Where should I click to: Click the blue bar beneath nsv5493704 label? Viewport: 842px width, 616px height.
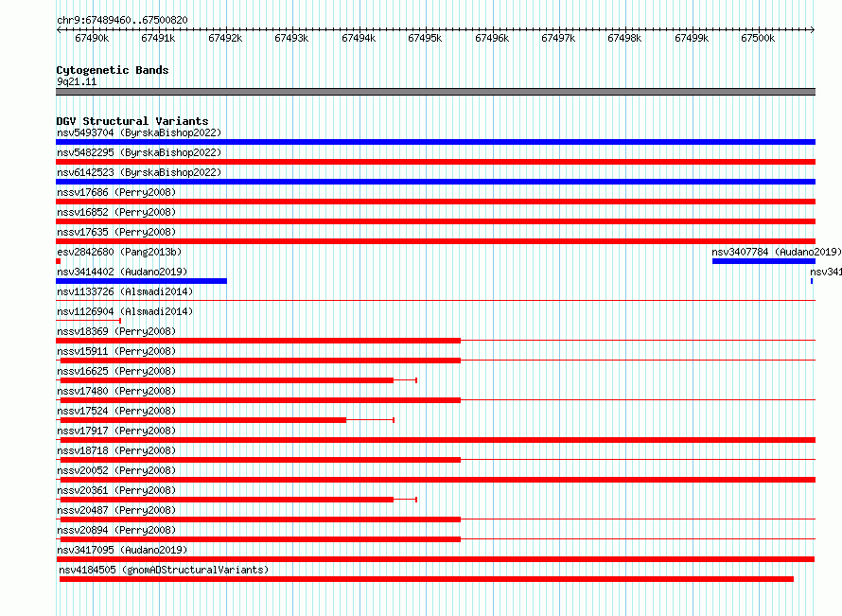pos(435,142)
